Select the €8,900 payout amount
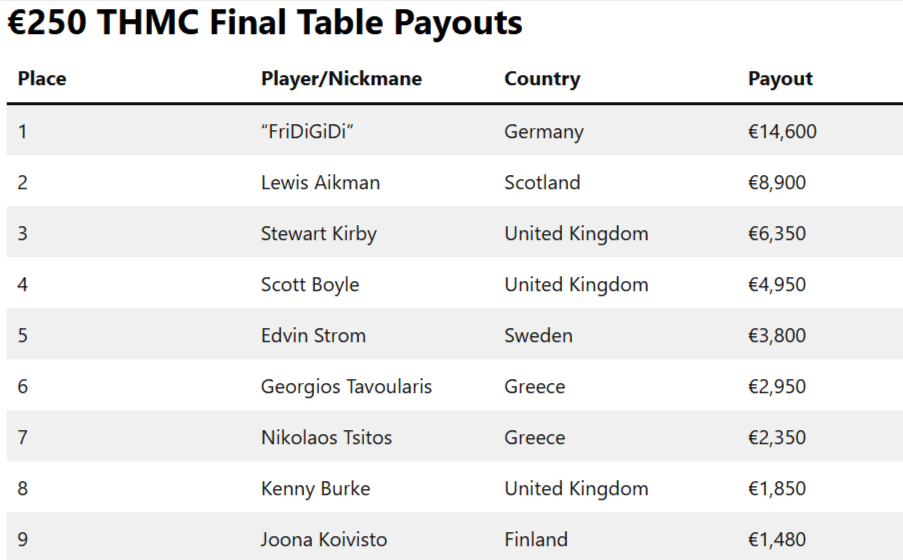Screen dimensions: 903x560 point(777,183)
